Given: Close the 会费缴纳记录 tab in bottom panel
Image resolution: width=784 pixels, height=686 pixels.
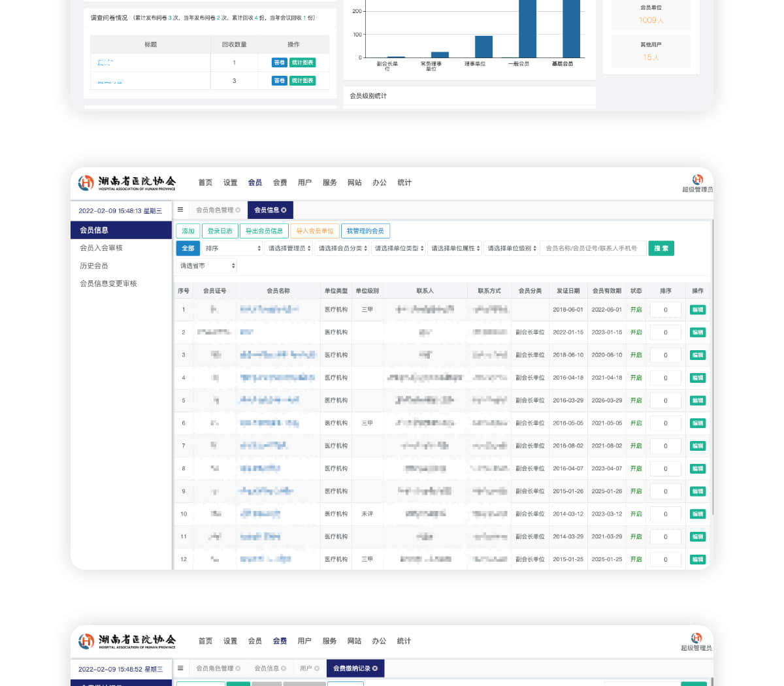Looking at the screenshot, I should (375, 668).
